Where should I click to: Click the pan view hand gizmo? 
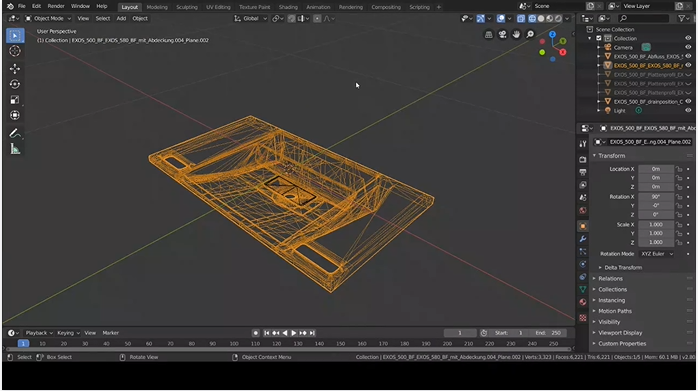click(516, 34)
